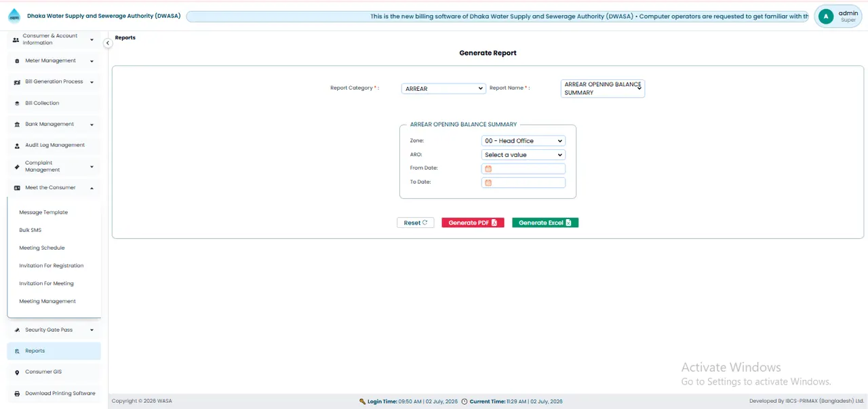Open Meeting Schedule submenu item
Image resolution: width=868 pixels, height=409 pixels.
(x=42, y=248)
